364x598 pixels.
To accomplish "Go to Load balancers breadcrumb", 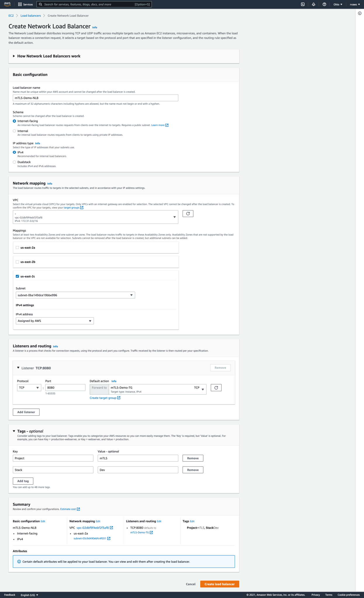I will [31, 16].
